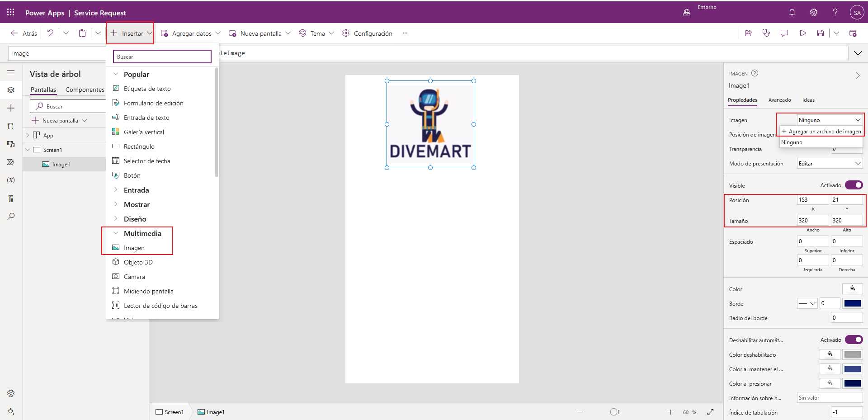This screenshot has height=420, width=868.
Task: Preview the app with play icon
Action: coord(803,33)
